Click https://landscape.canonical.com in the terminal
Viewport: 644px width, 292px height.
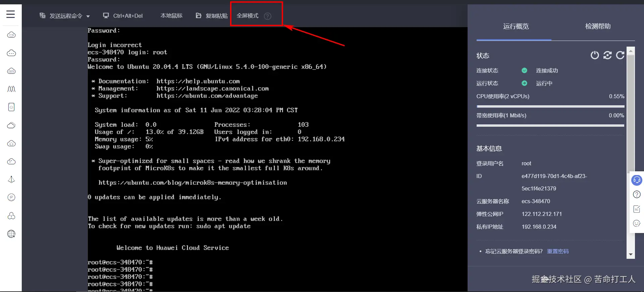(212, 89)
